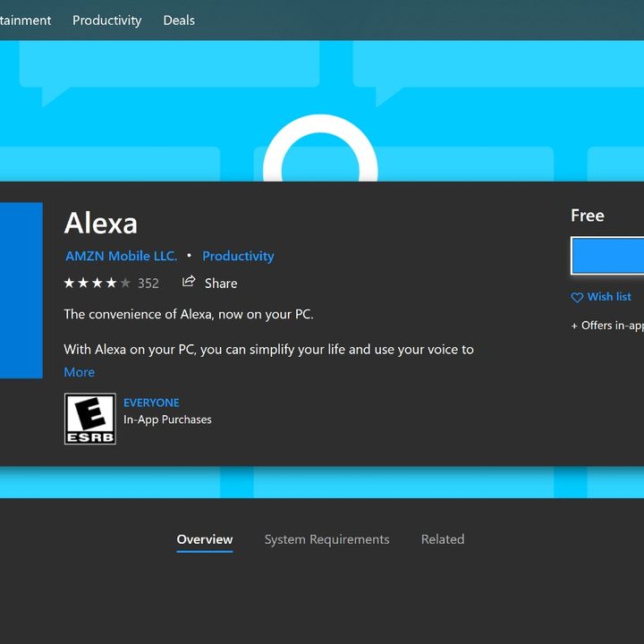Open the Deals navigation tab
The image size is (644, 644).
point(179,20)
